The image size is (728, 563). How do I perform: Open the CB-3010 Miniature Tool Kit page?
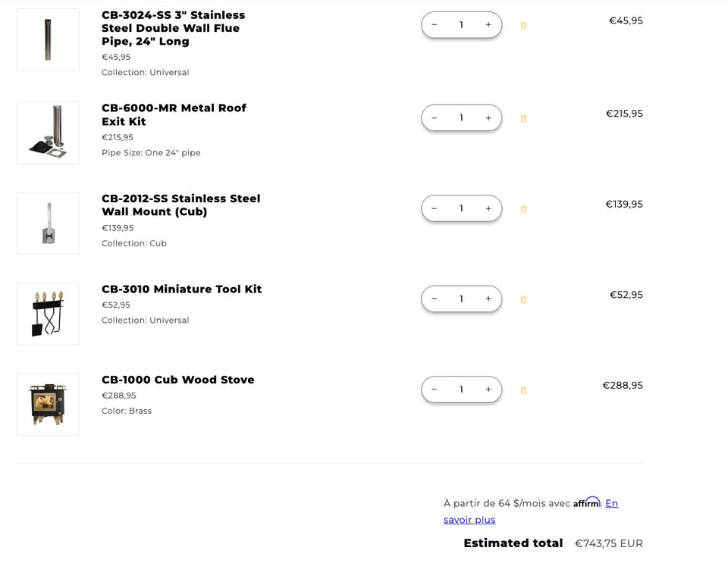[x=182, y=289]
